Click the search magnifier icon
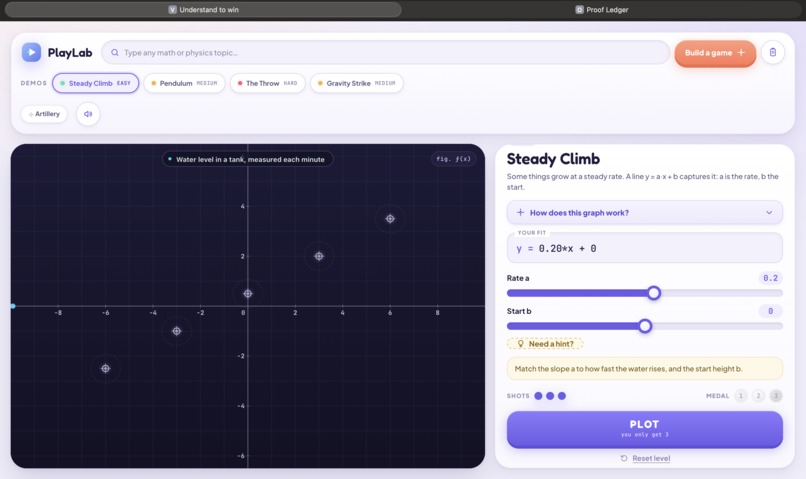The image size is (806, 479). 115,52
